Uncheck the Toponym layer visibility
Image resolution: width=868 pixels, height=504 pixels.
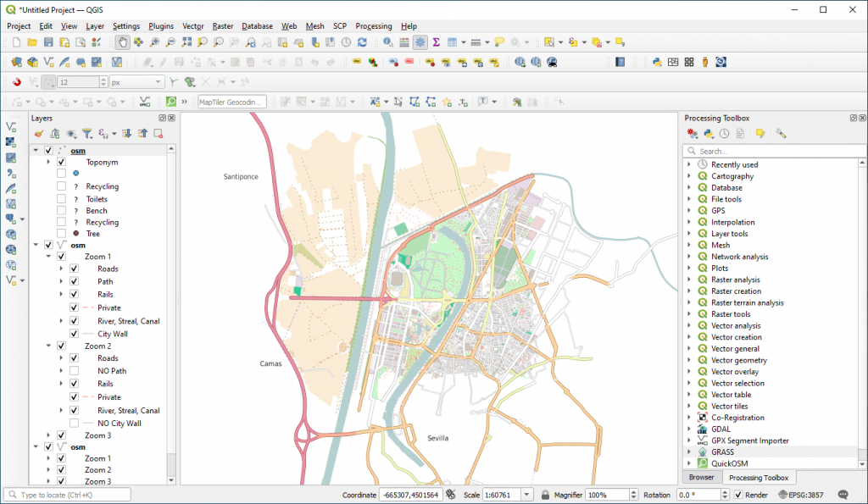[61, 162]
